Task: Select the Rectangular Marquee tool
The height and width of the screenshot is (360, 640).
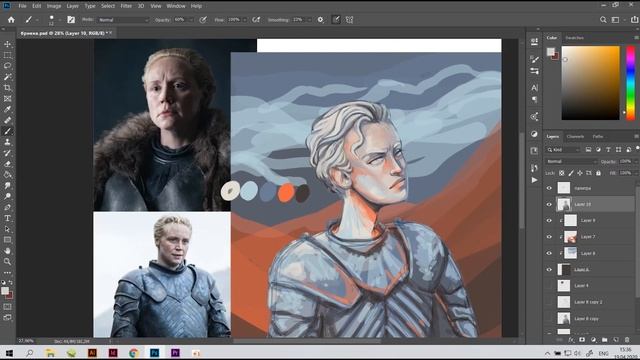Action: click(x=7, y=55)
